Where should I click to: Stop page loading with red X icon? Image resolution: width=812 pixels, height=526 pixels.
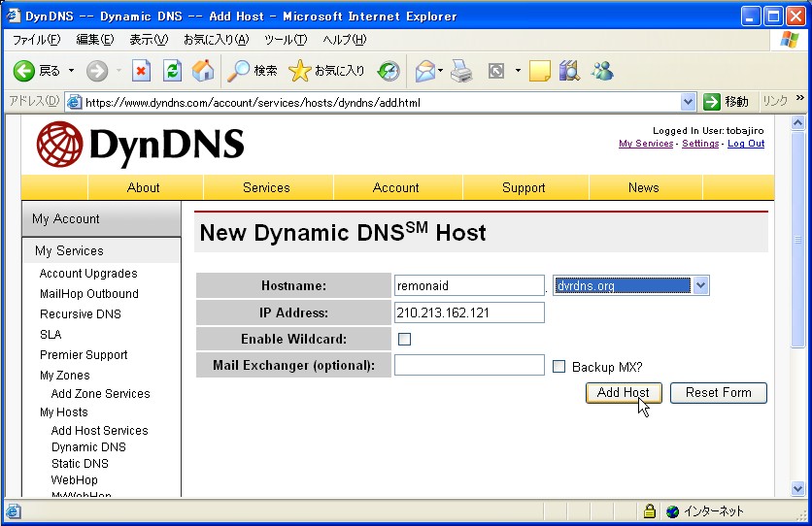click(x=141, y=71)
